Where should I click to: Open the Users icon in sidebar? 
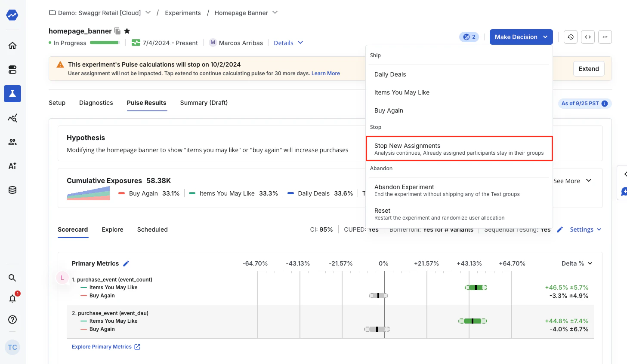point(12,142)
